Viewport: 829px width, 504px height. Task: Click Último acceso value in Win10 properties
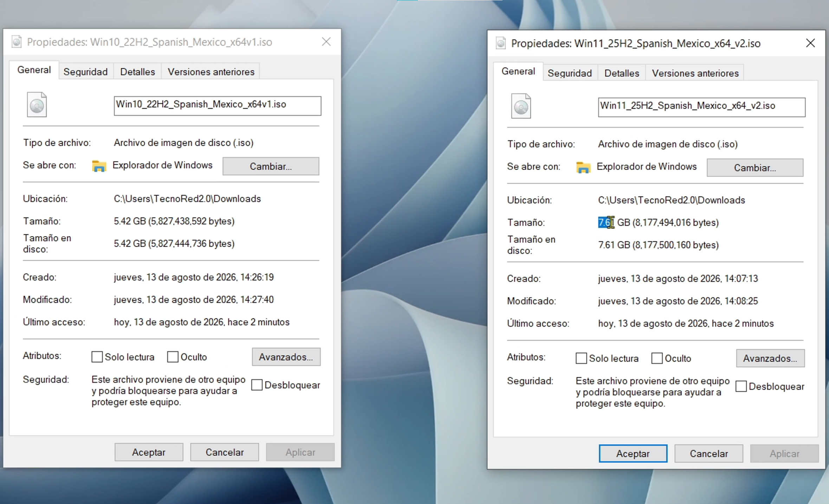pyautogui.click(x=202, y=322)
